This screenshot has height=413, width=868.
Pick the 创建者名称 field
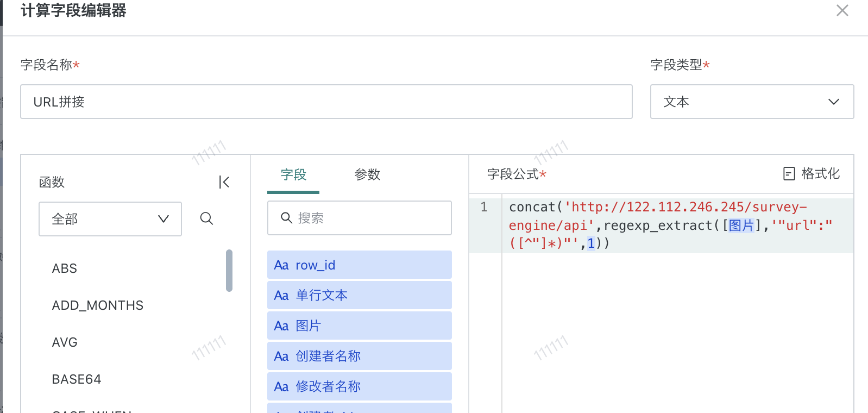pyautogui.click(x=359, y=356)
